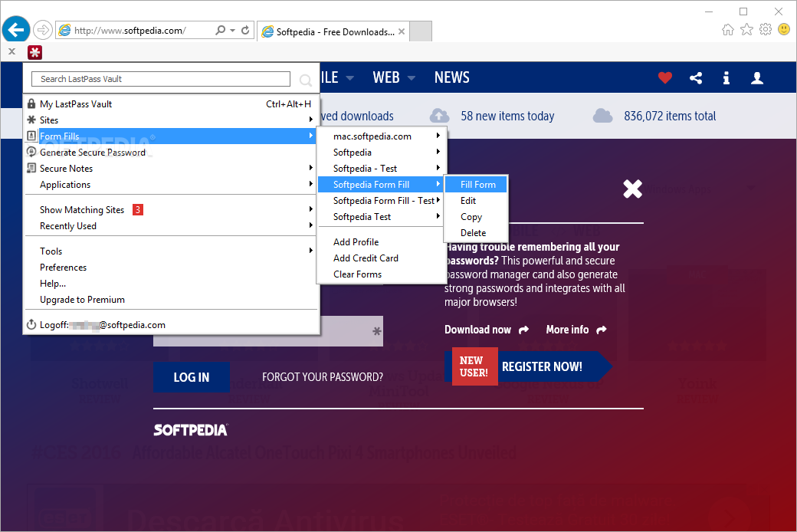
Task: Open My LastPass Vault
Action: click(172, 103)
